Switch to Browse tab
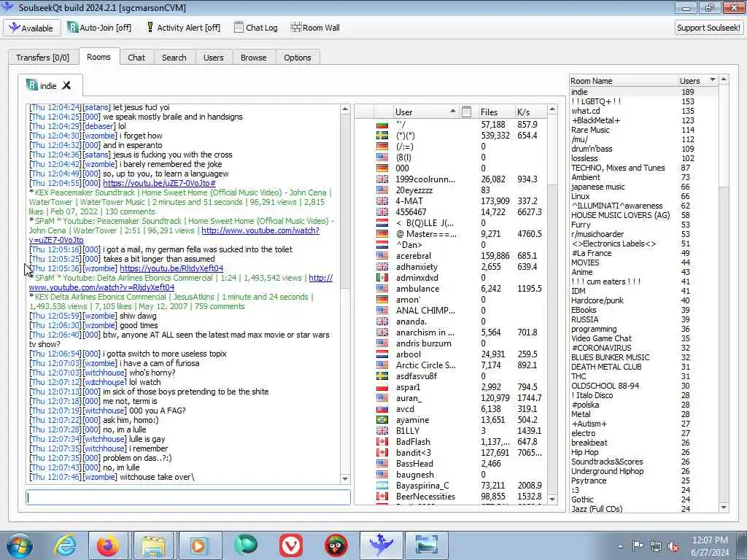Image resolution: width=747 pixels, height=560 pixels. tap(253, 57)
